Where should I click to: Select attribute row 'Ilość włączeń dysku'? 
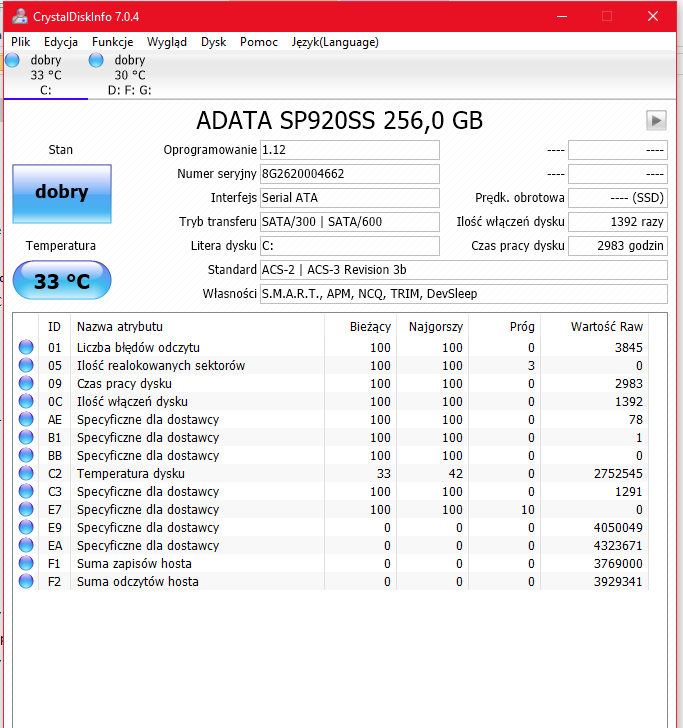coord(331,401)
